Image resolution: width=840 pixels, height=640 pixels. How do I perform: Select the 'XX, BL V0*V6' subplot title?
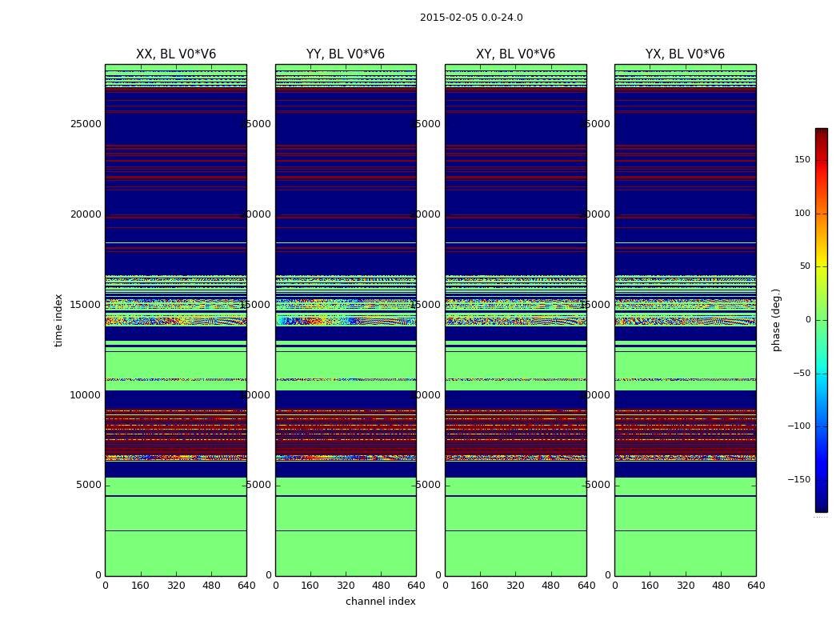pyautogui.click(x=176, y=54)
